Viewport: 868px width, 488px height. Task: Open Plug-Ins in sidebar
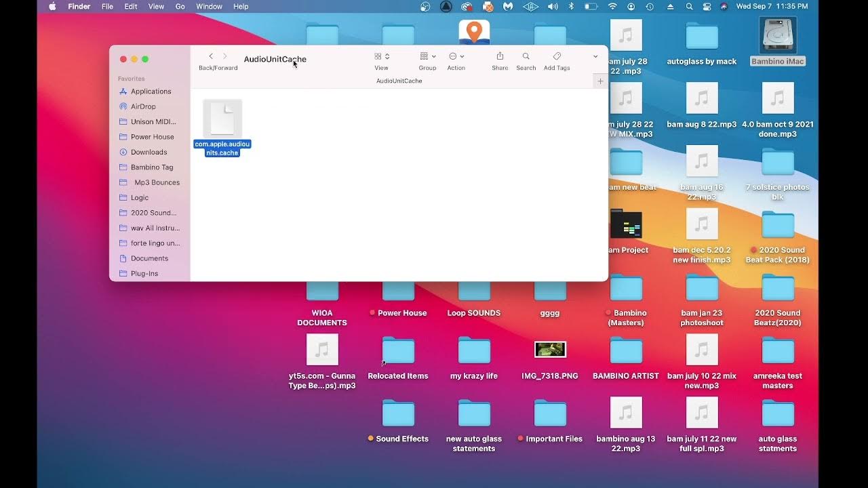(144, 274)
